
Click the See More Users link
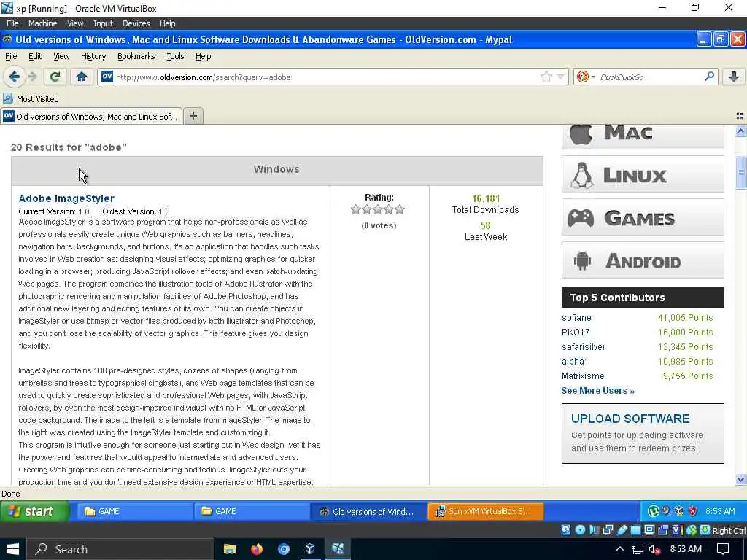(598, 391)
